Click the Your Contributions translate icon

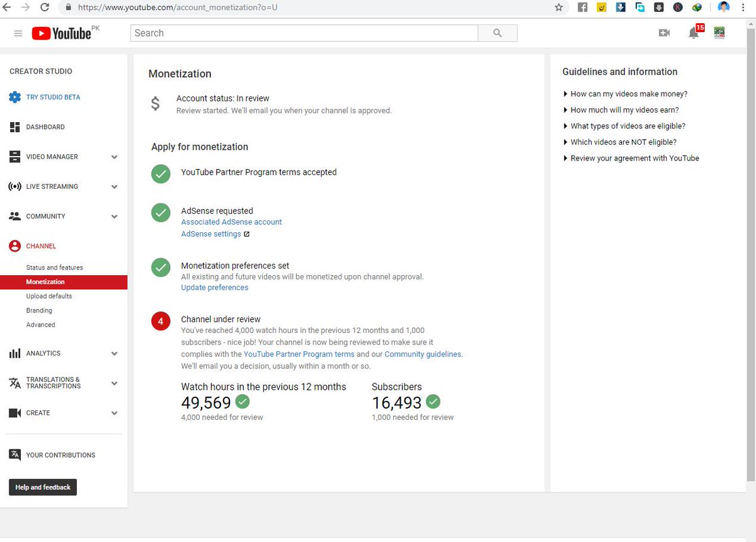pos(14,454)
